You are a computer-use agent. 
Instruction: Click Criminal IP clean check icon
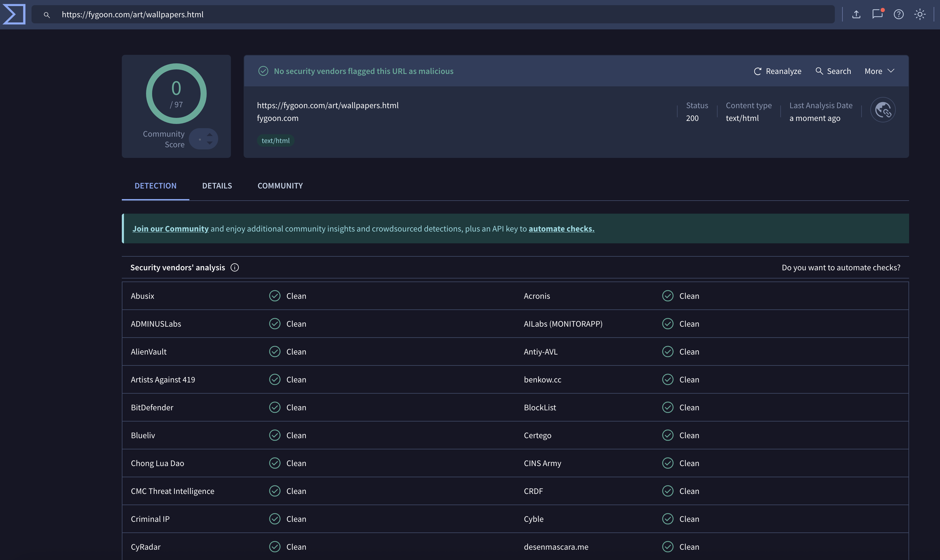(275, 519)
